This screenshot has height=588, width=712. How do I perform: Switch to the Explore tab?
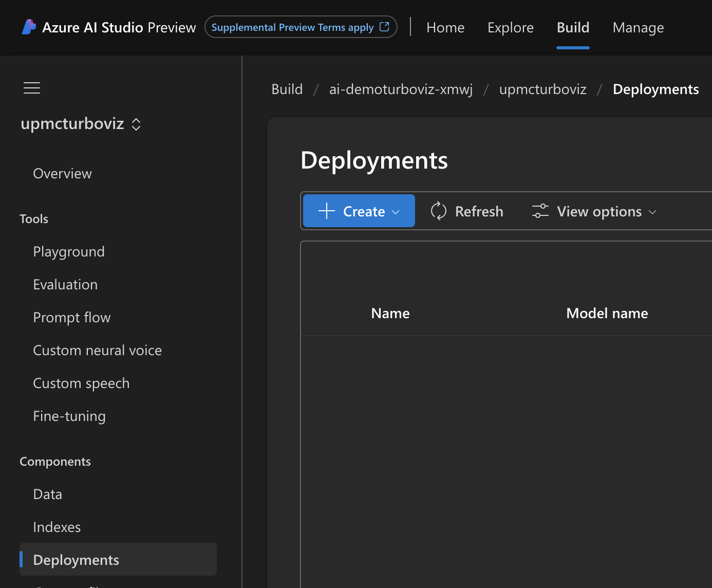tap(510, 27)
